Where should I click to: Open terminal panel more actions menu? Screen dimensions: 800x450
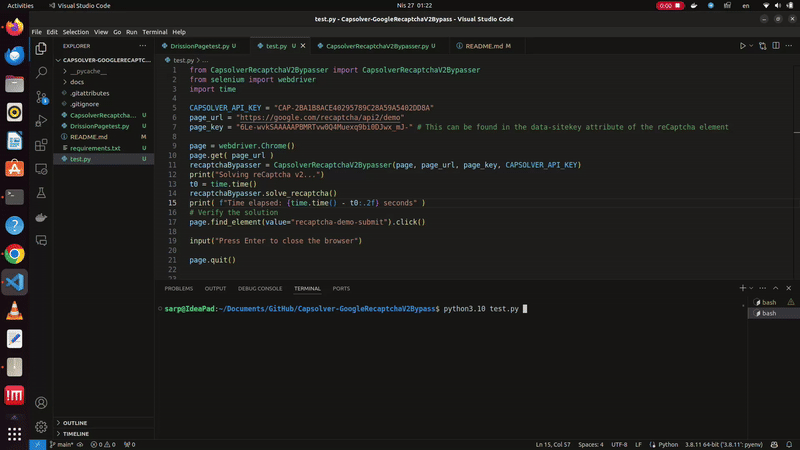tap(763, 288)
